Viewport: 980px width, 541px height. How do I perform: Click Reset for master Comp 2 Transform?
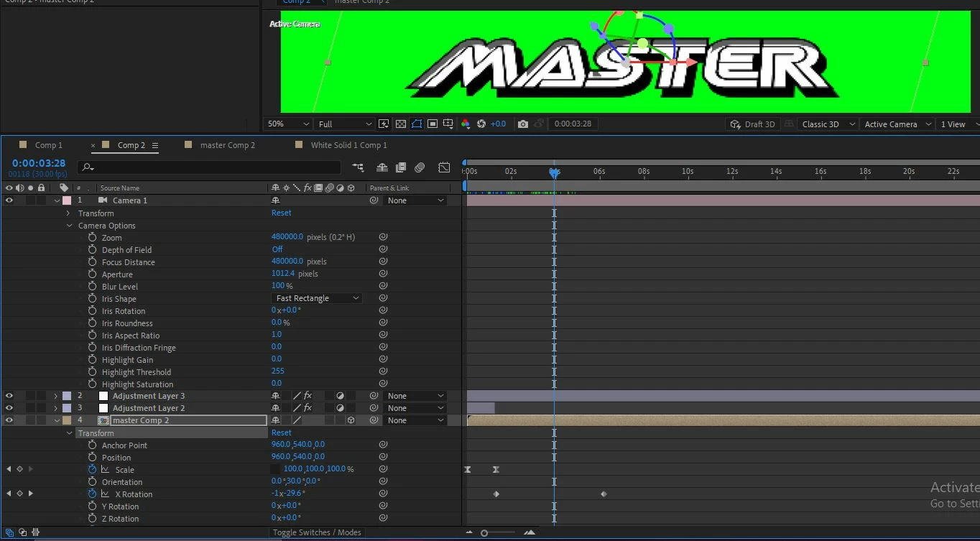281,433
